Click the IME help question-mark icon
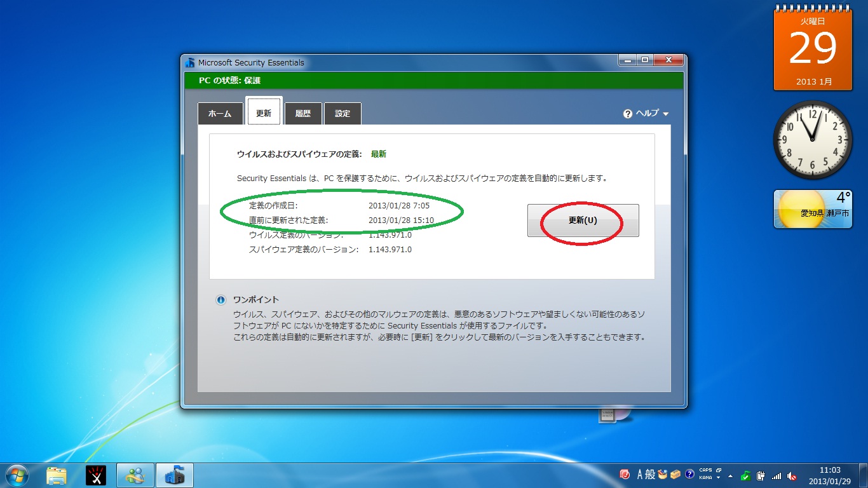868x488 pixels. [689, 475]
